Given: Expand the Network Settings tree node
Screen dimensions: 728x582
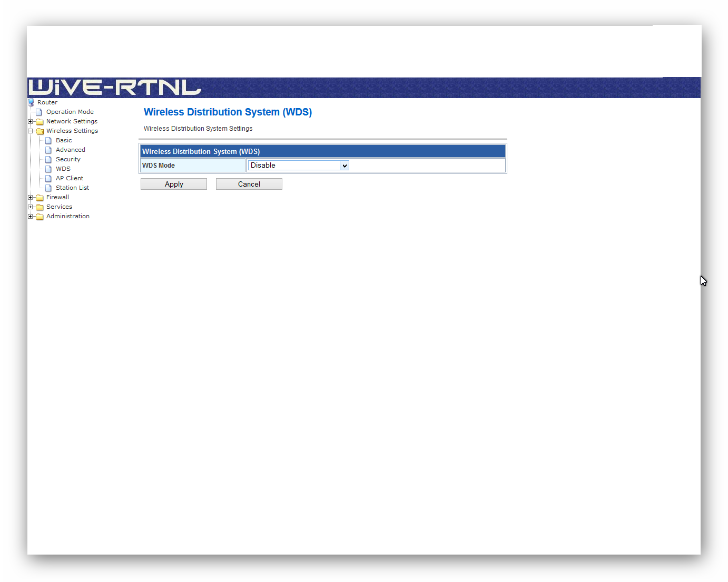Looking at the screenshot, I should click(31, 121).
